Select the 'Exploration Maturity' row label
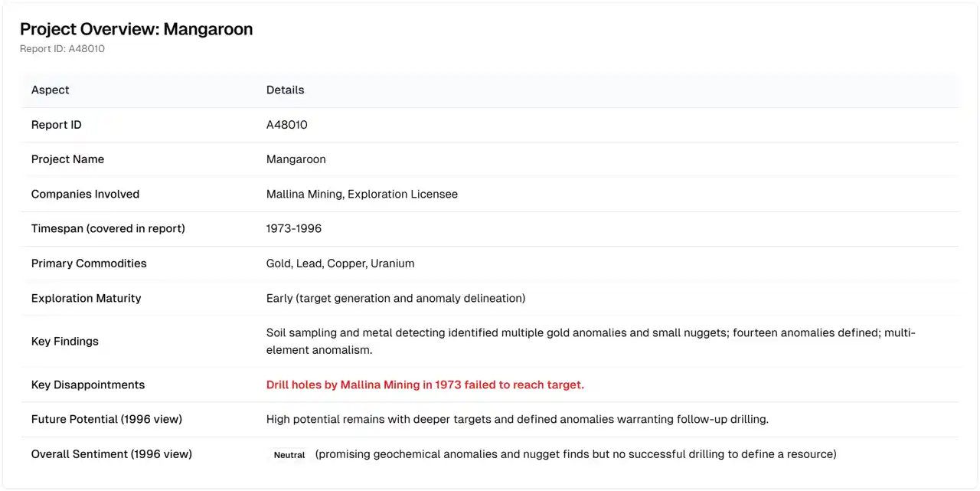Screen dimensions: 980x491 click(x=87, y=299)
